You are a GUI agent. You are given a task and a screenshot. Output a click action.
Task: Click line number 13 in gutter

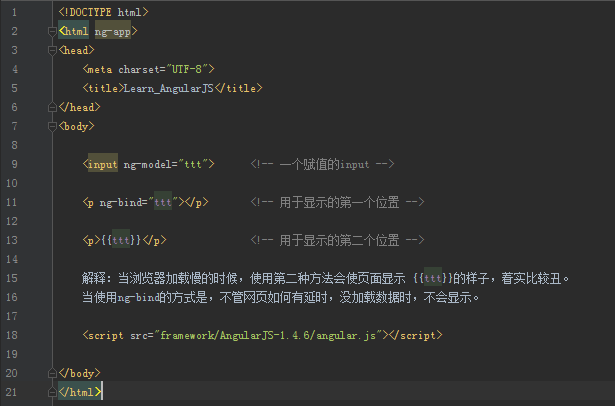12,240
